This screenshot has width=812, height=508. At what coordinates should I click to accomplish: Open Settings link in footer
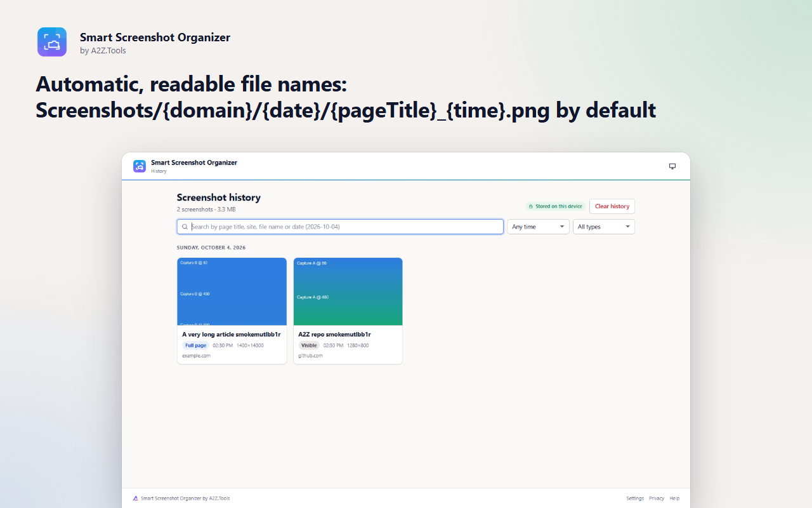click(635, 498)
